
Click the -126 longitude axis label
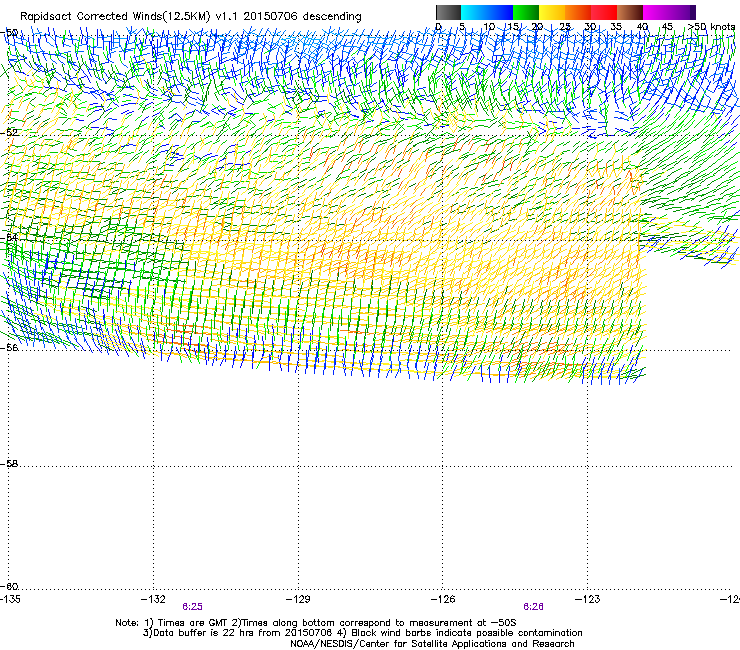click(x=443, y=599)
